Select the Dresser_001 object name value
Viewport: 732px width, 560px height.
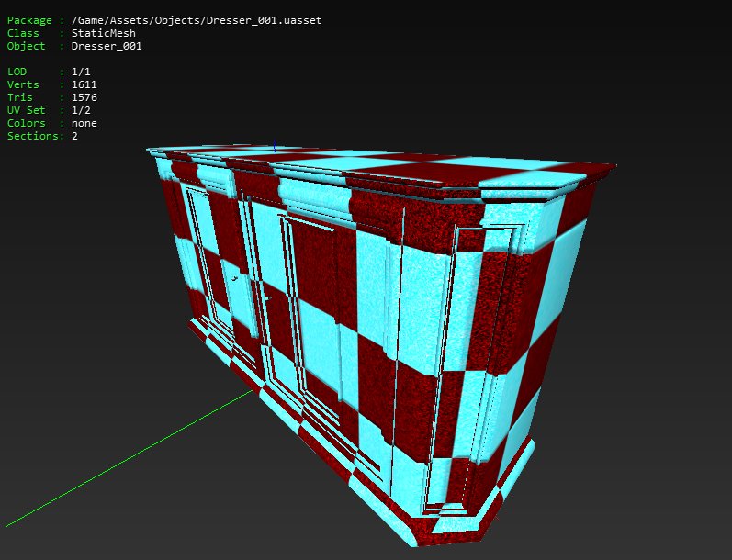point(107,46)
